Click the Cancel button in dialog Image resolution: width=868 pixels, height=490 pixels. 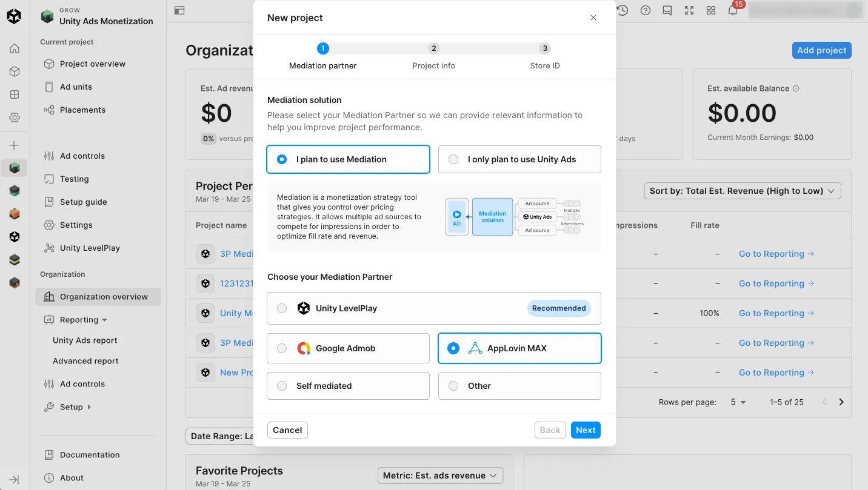click(287, 430)
